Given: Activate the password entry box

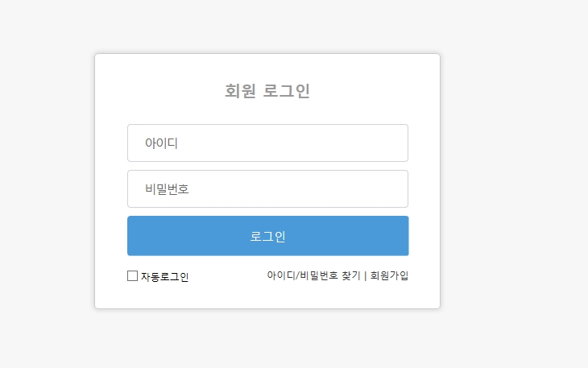Looking at the screenshot, I should [267, 189].
